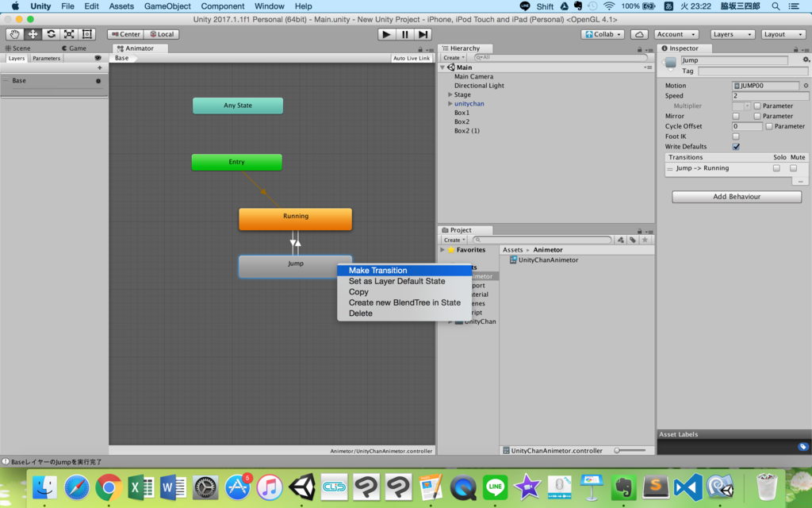Save search to Favorites star icon

pos(645,240)
